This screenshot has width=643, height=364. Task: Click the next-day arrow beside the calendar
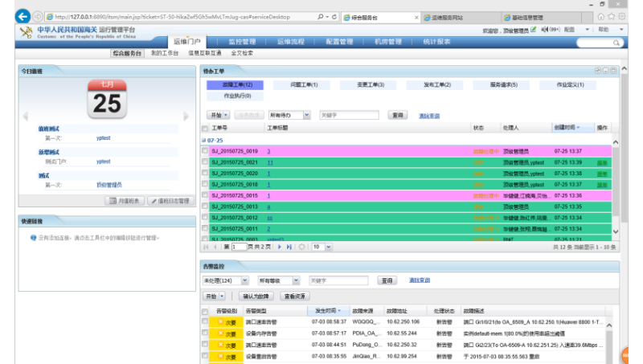click(x=186, y=116)
